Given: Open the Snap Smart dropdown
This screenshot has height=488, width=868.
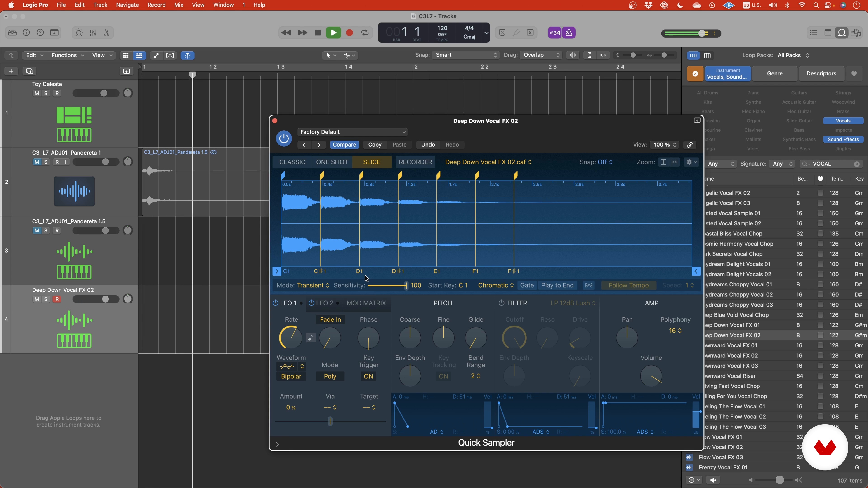Looking at the screenshot, I should (466, 55).
